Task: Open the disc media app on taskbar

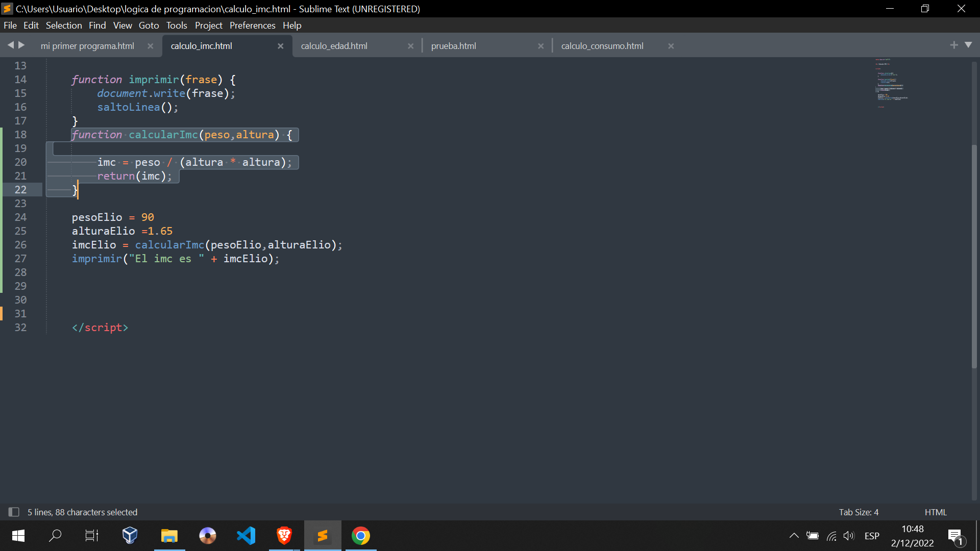Action: pos(207,536)
